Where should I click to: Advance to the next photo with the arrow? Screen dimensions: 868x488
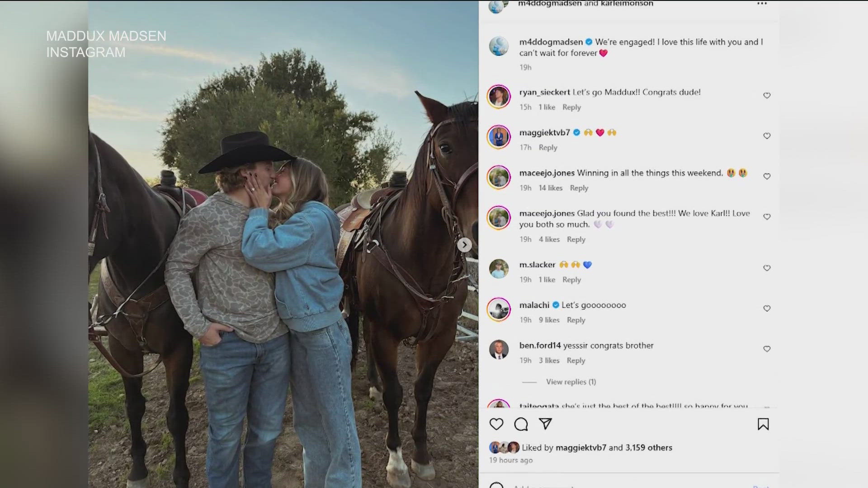click(x=464, y=245)
